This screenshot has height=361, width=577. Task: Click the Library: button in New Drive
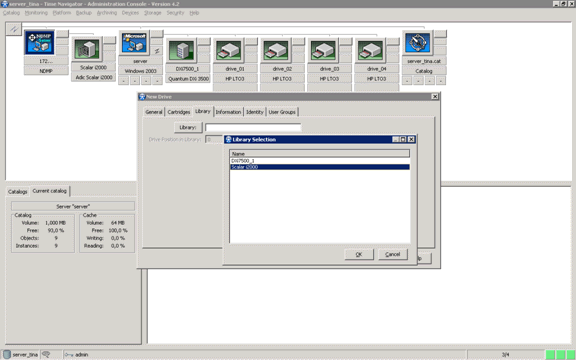coord(188,127)
